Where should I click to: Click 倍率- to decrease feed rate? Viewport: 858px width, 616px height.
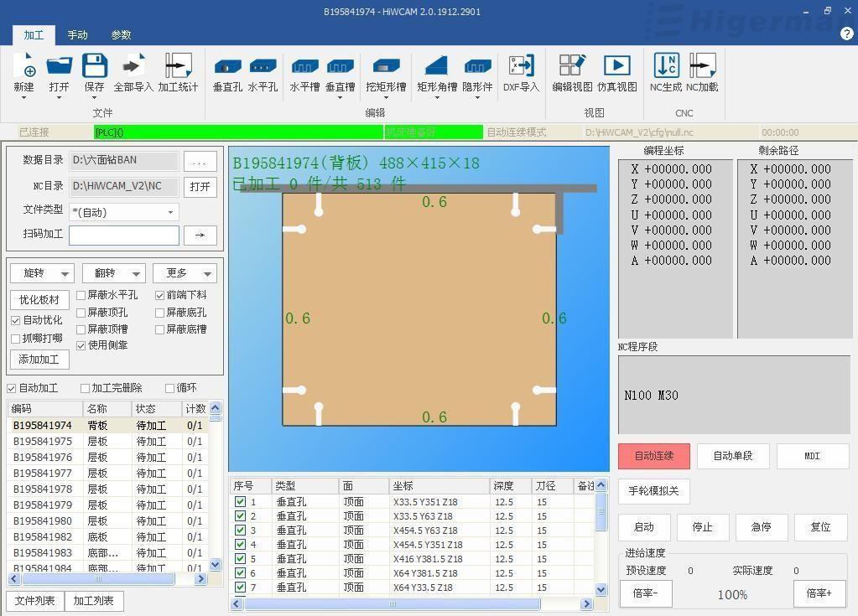pyautogui.click(x=646, y=593)
